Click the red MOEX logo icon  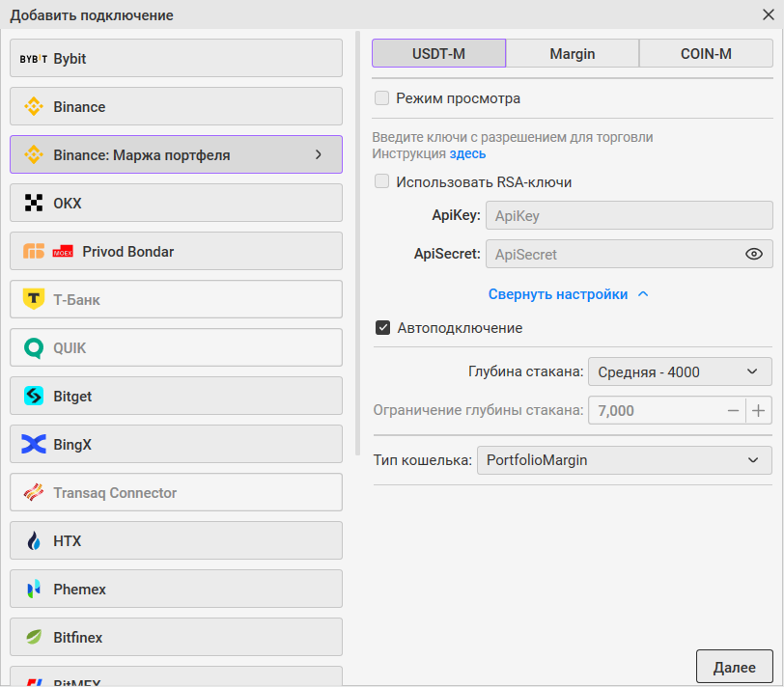click(x=63, y=251)
